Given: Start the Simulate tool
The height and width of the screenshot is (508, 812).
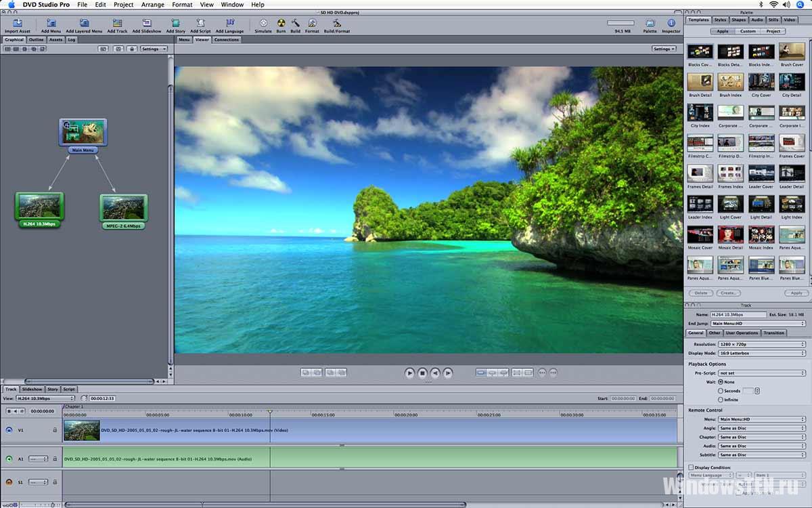Looking at the screenshot, I should click(x=263, y=24).
